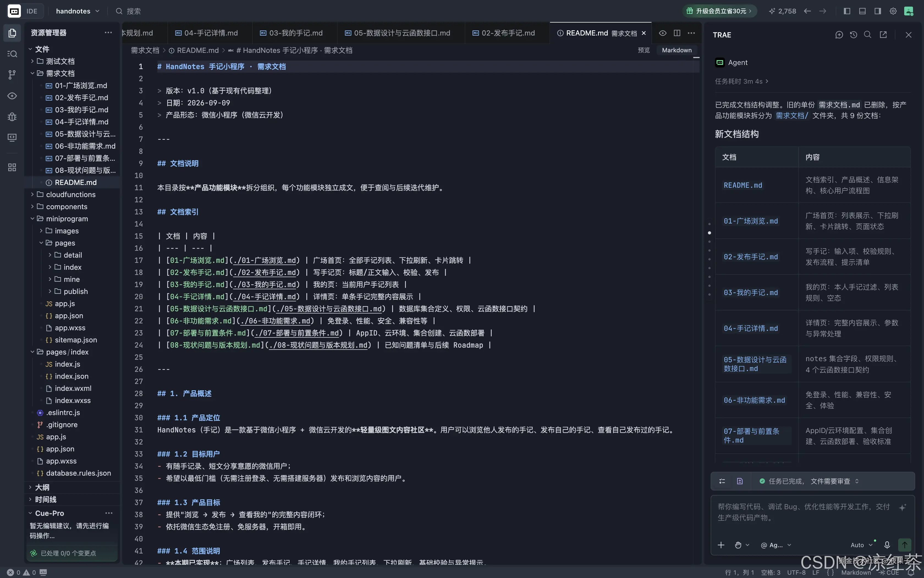Viewport: 924px width, 578px height.
Task: Click the navigate forward arrow in title bar
Action: (823, 11)
